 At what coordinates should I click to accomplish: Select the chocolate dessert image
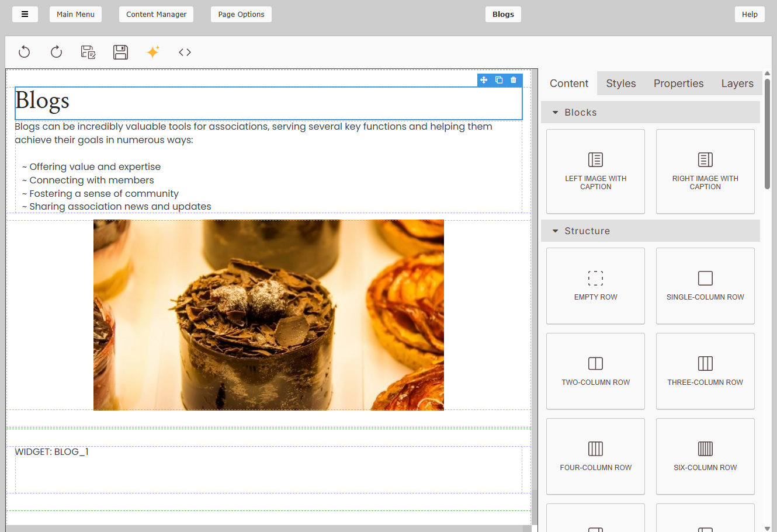pos(269,315)
